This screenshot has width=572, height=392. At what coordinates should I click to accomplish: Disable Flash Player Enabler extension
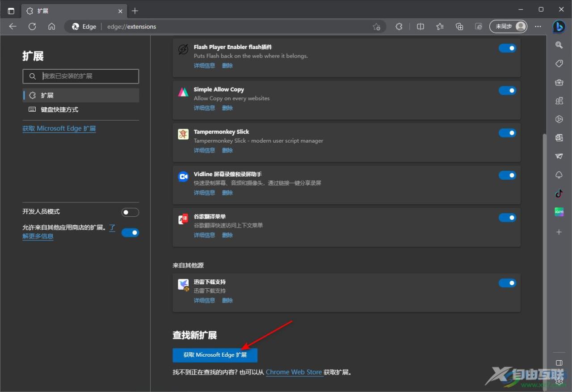point(507,48)
